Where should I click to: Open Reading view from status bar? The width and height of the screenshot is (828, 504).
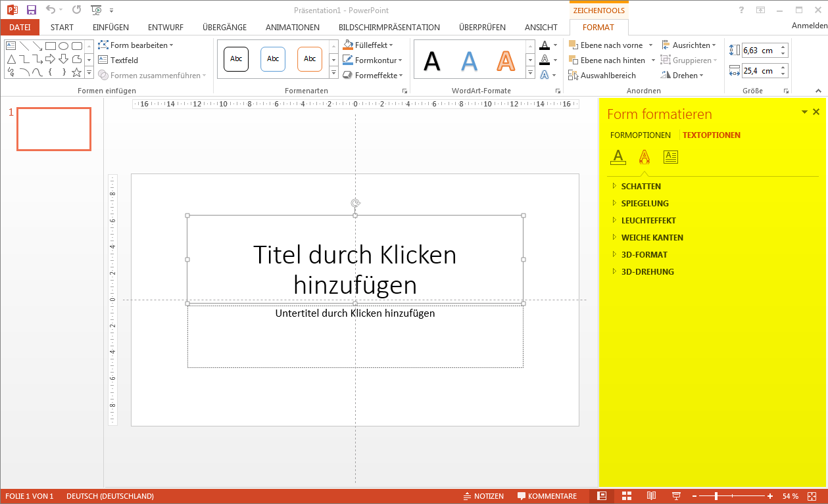(651, 496)
